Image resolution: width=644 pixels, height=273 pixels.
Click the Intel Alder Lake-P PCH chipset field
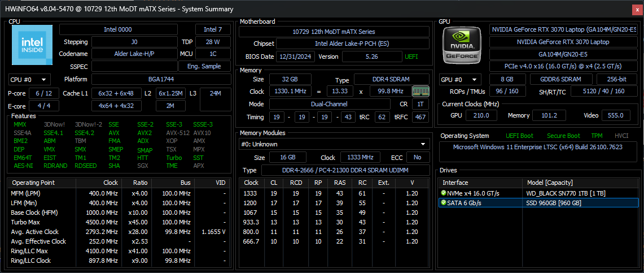tap(353, 44)
